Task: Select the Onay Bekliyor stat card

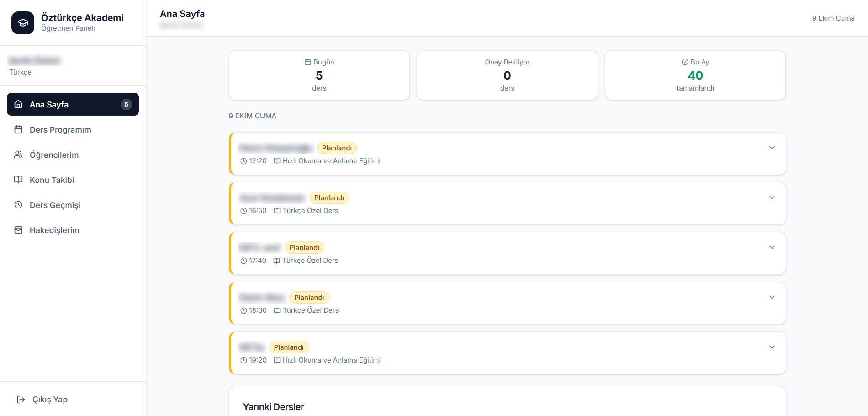Action: (x=507, y=75)
